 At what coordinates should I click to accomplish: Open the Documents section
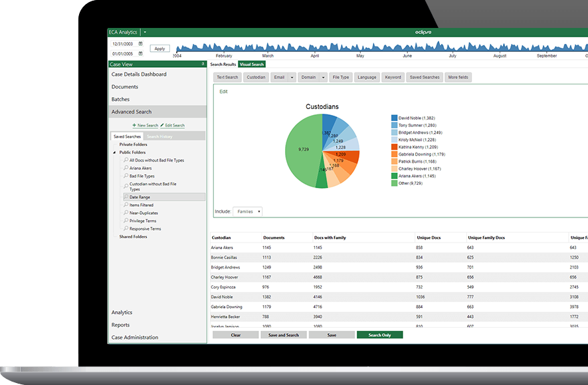tap(125, 86)
